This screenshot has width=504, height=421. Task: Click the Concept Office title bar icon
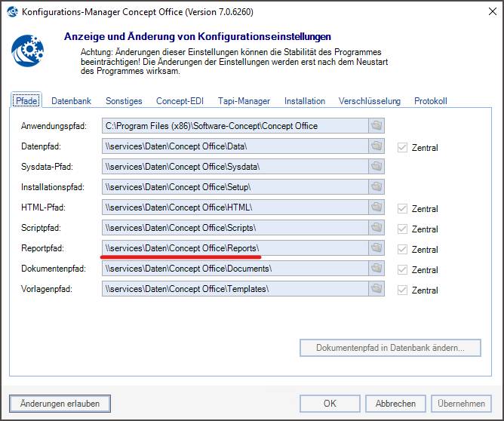(12, 12)
